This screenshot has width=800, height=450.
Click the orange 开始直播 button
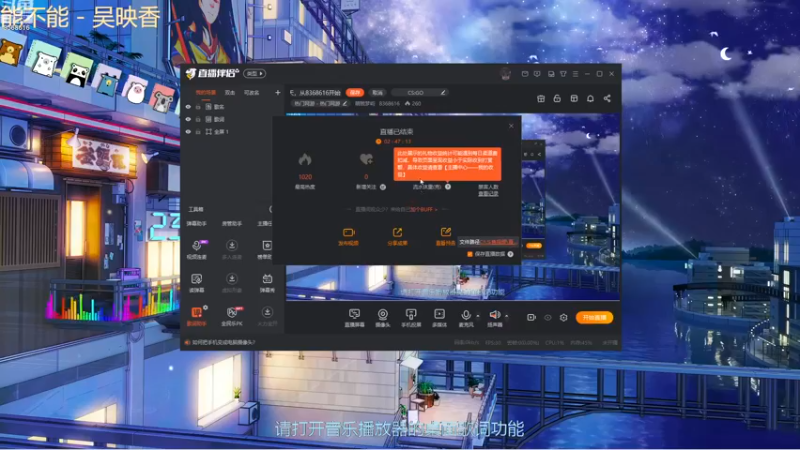click(594, 317)
